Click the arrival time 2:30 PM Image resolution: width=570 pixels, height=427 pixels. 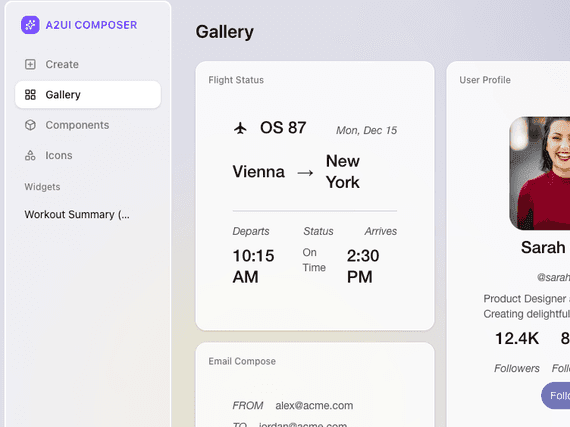(x=363, y=266)
